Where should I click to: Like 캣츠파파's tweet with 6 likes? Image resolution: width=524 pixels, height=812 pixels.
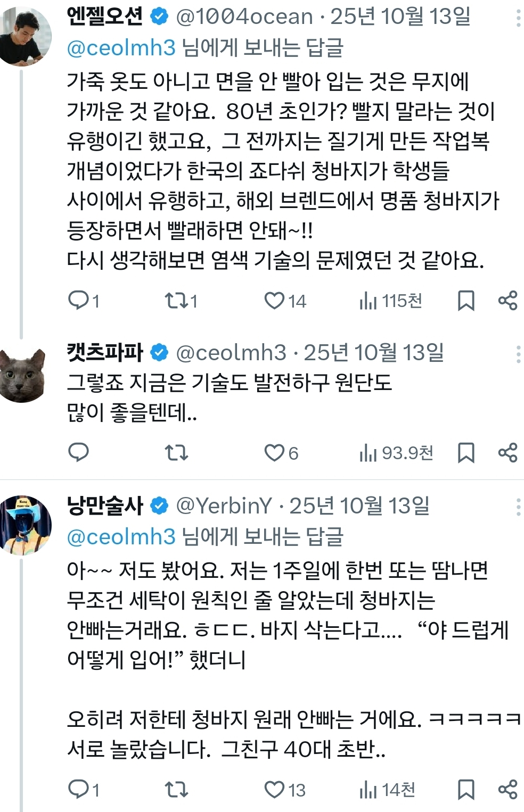[275, 453]
